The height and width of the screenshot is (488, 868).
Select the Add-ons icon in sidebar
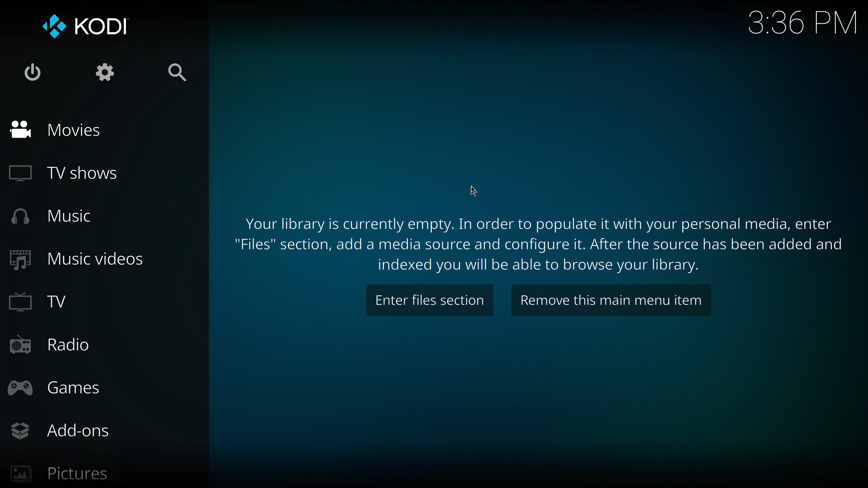pos(21,430)
